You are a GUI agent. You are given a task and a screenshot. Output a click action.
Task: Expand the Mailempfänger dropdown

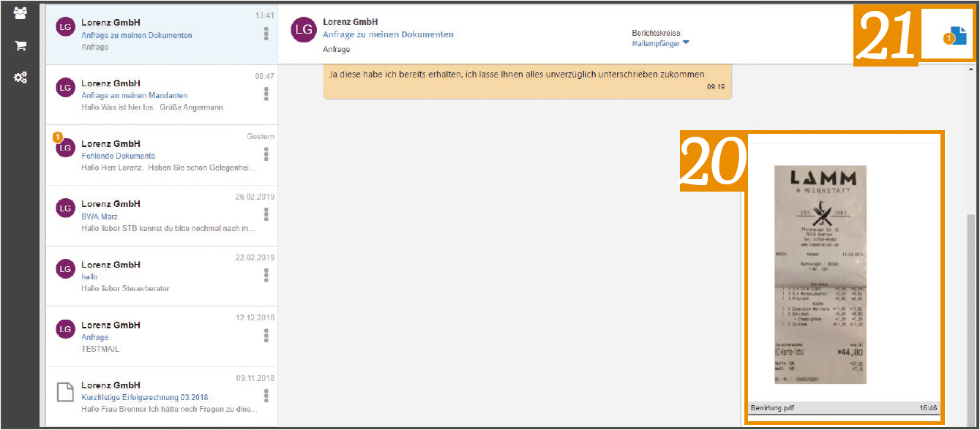click(x=660, y=43)
